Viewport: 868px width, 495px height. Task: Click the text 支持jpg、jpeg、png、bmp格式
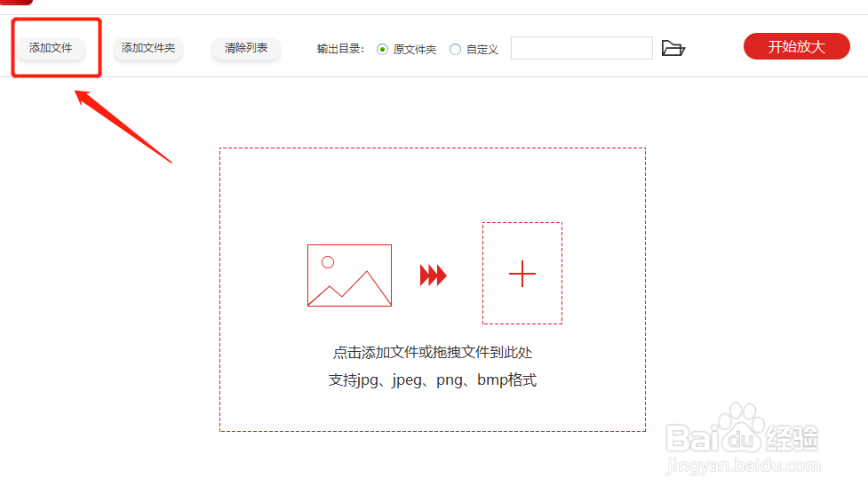click(433, 380)
